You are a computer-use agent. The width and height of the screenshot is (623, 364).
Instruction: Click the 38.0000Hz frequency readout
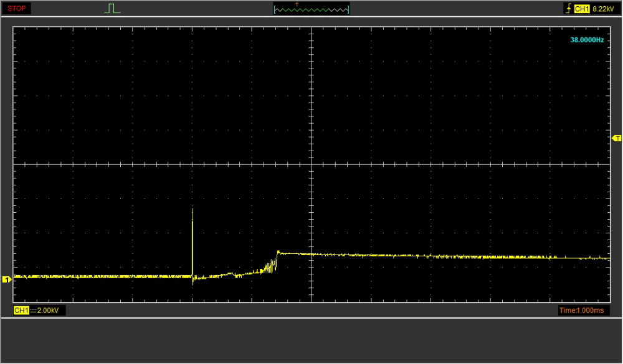pyautogui.click(x=587, y=40)
